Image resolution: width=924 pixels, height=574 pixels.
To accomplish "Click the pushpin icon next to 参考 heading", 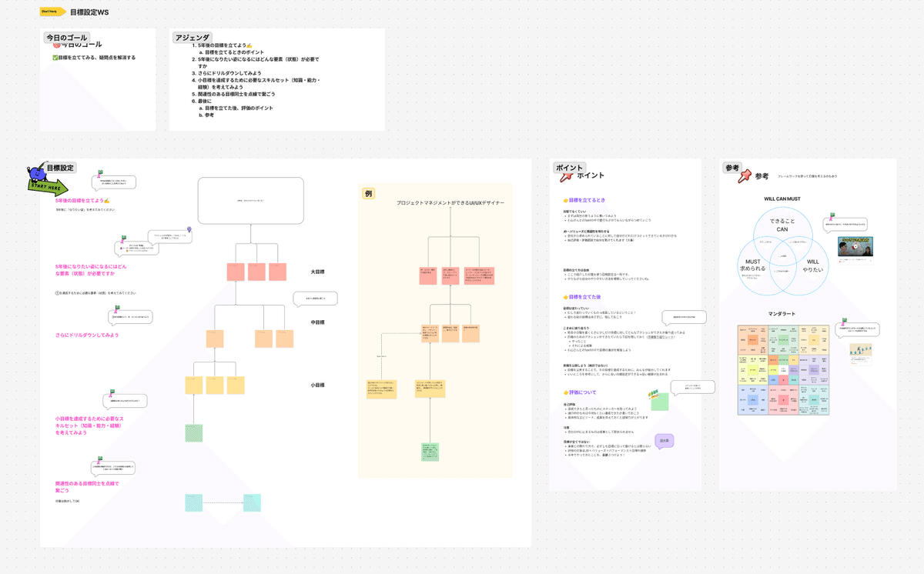I will pos(744,176).
